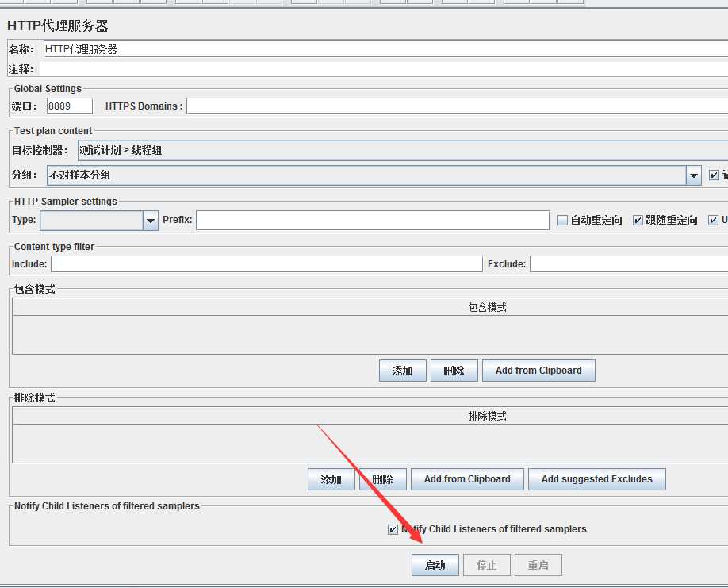
Task: Click 删除 under the 包含模式 table
Action: tap(454, 371)
